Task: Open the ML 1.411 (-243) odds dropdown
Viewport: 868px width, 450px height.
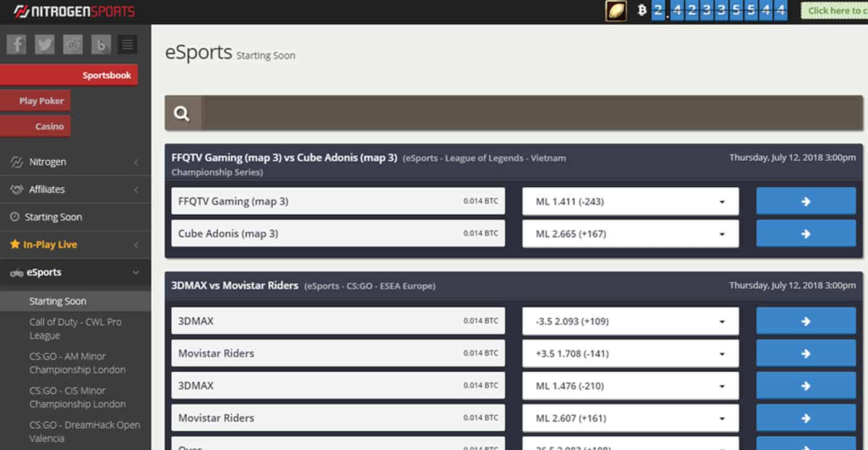Action: click(631, 201)
